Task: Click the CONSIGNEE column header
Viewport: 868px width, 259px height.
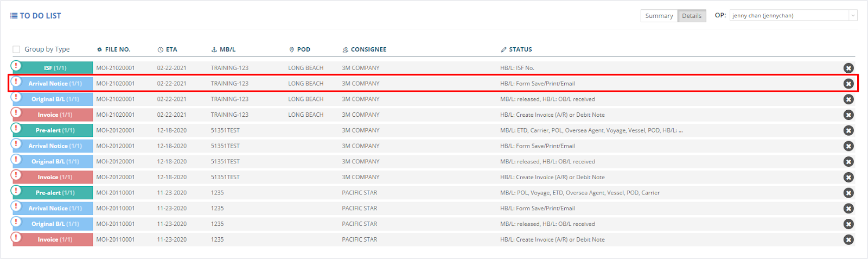Action: [x=368, y=49]
